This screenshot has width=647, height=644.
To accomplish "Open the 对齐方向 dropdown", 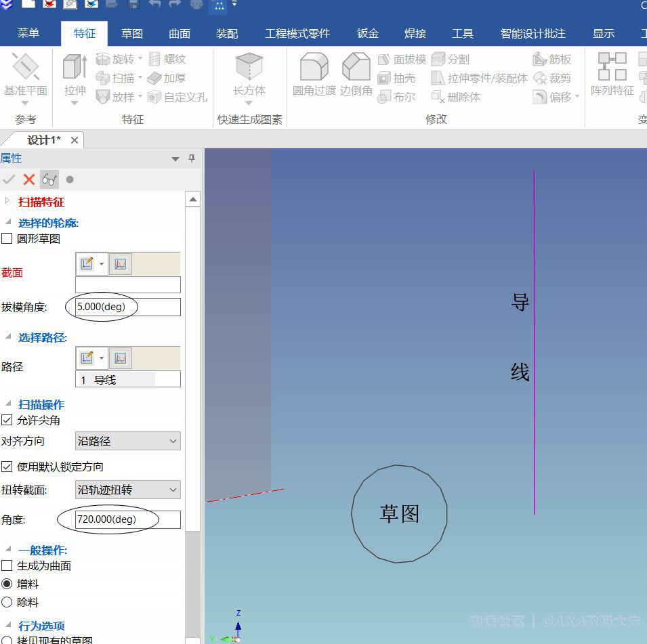I will coord(128,441).
